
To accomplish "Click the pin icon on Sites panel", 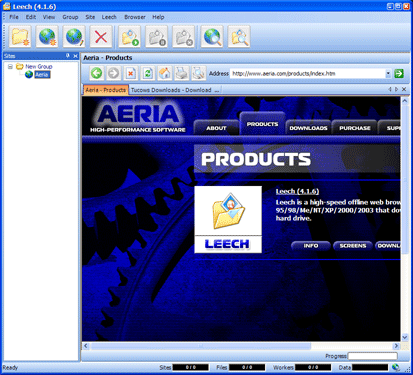I will (x=68, y=56).
